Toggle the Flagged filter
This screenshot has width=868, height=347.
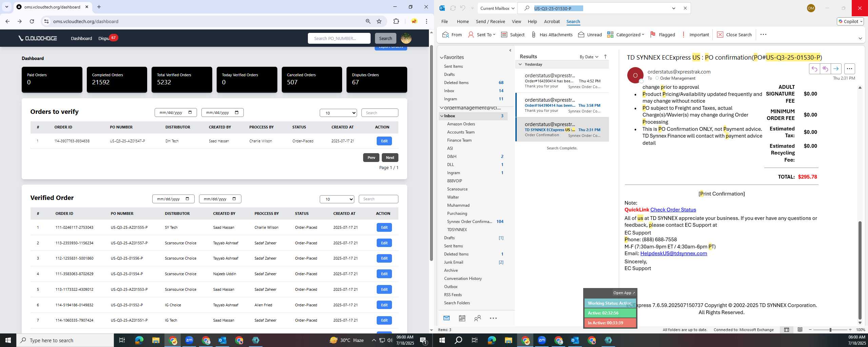tap(663, 35)
